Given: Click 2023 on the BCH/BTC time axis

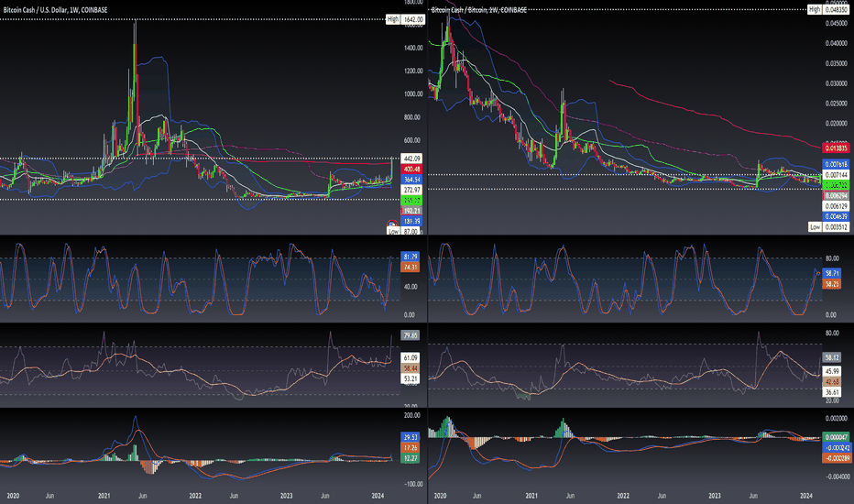Looking at the screenshot, I should coord(714,496).
